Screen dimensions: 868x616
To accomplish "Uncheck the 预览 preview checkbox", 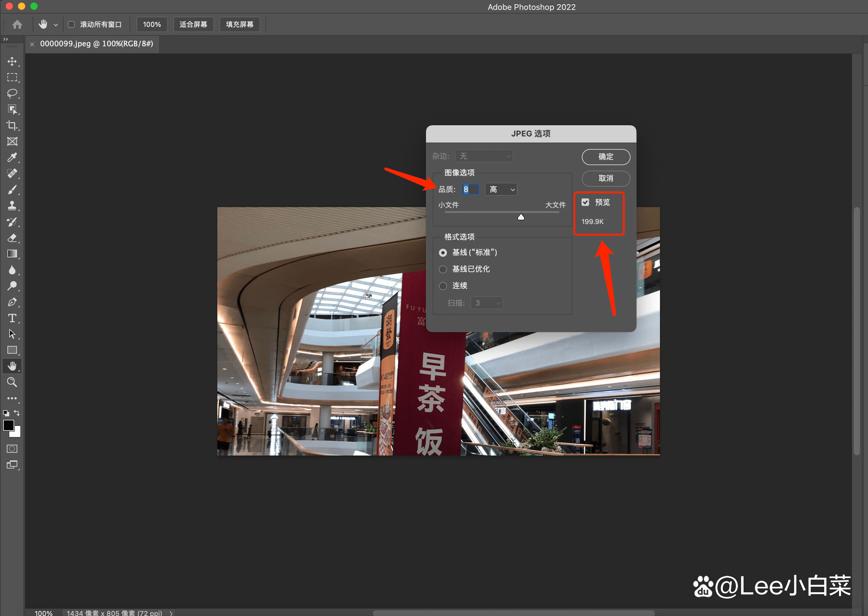I will 585,202.
